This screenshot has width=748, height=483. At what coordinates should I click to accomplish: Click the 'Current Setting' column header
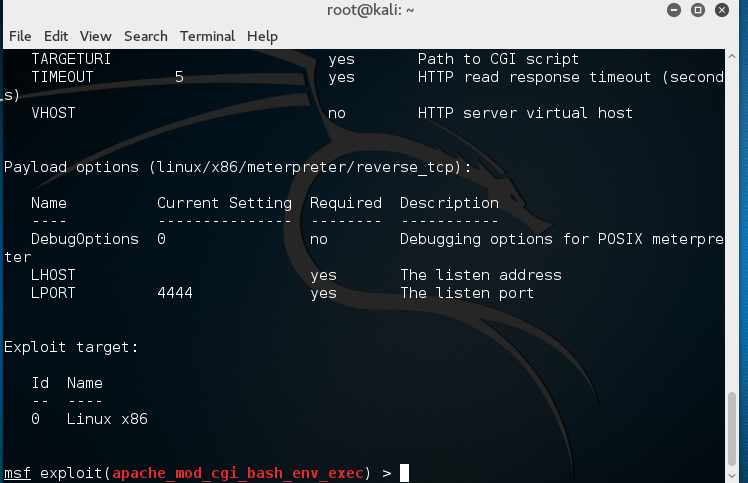tap(224, 203)
